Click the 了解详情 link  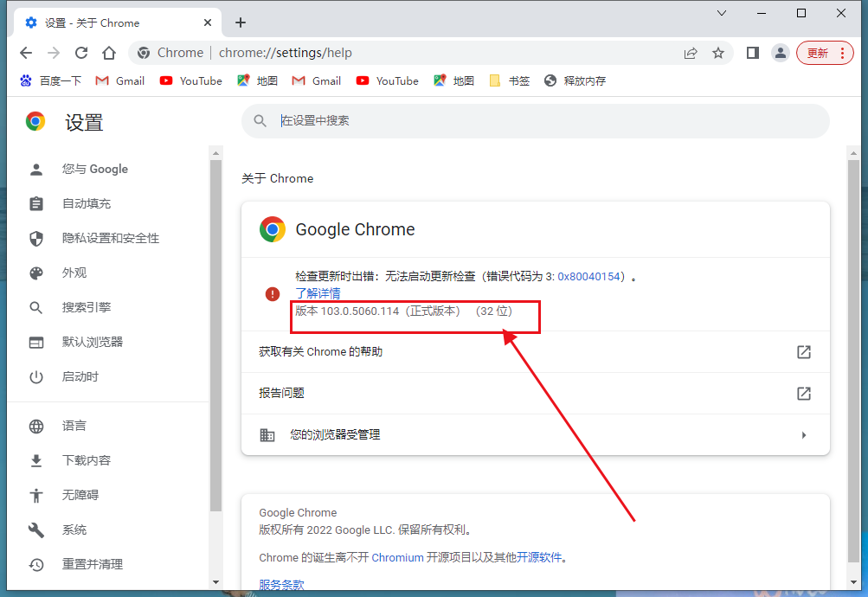coord(318,293)
